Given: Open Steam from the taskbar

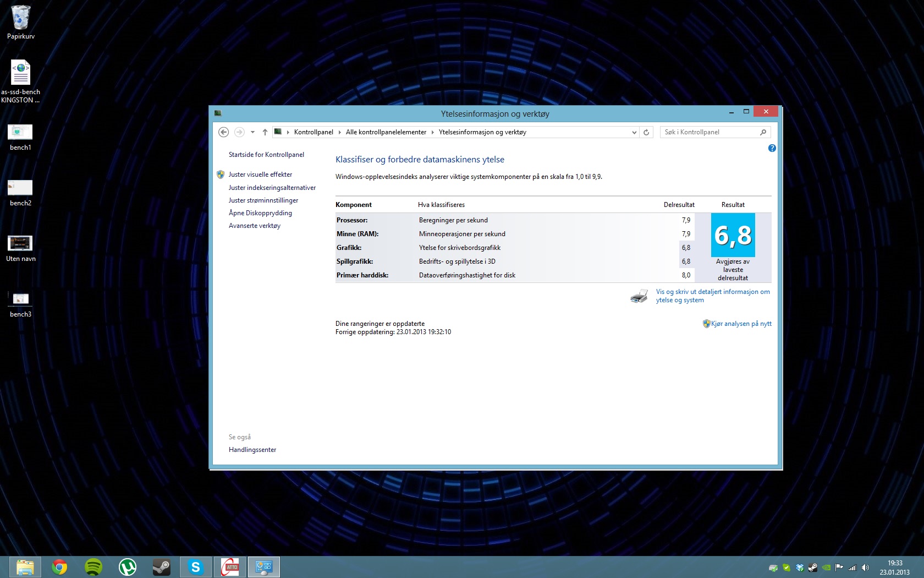Looking at the screenshot, I should [x=161, y=567].
